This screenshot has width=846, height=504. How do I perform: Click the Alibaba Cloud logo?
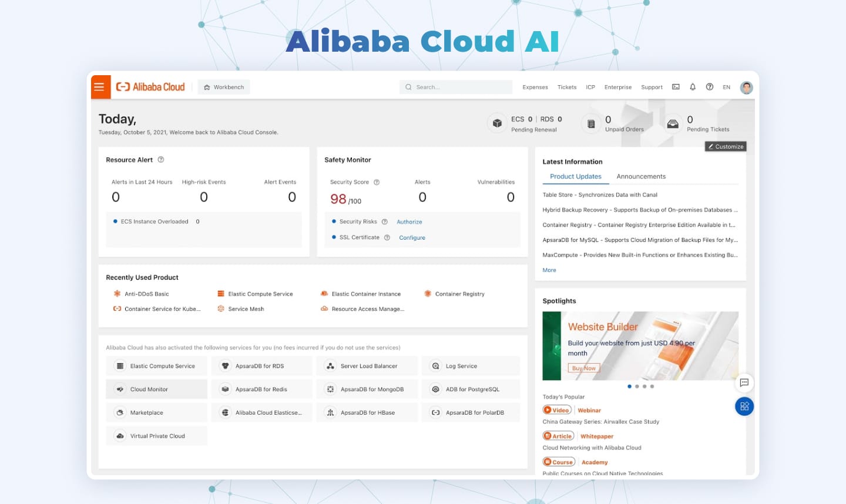click(150, 87)
